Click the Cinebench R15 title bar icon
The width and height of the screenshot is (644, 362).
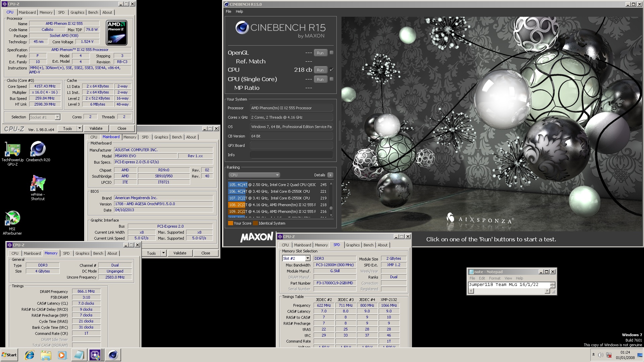click(x=226, y=4)
